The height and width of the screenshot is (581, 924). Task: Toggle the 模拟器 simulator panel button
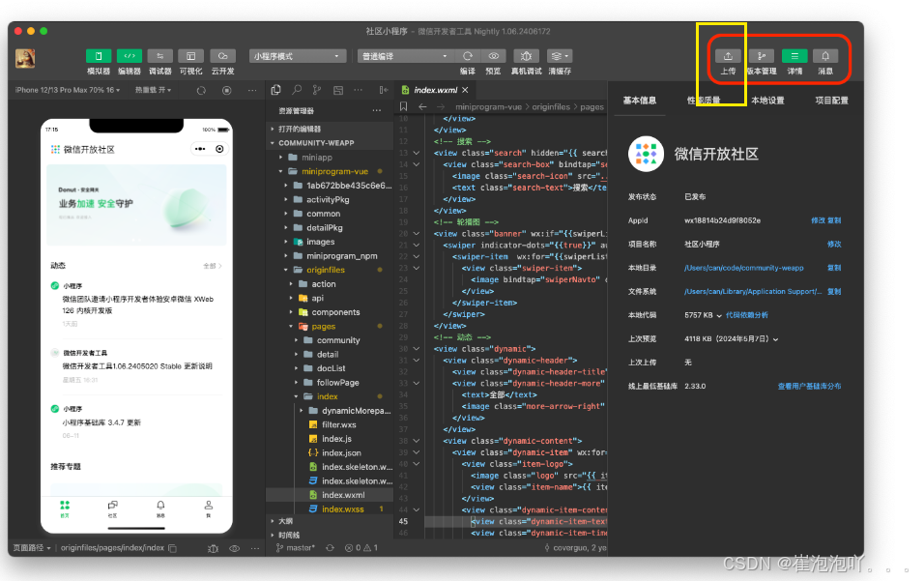click(x=99, y=56)
